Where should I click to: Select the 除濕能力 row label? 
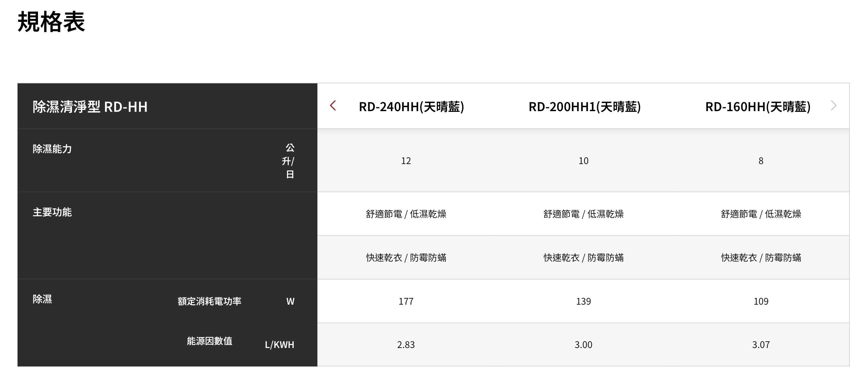(52, 149)
